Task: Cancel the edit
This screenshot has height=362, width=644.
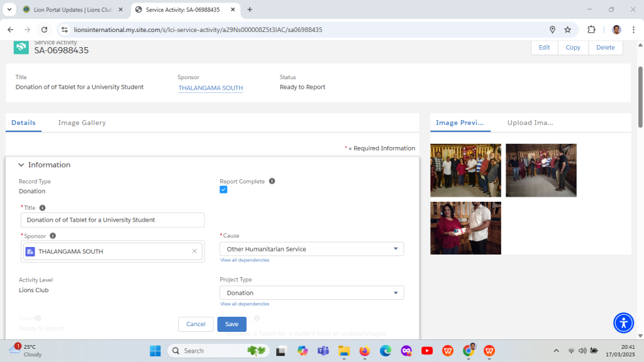Action: (196, 324)
